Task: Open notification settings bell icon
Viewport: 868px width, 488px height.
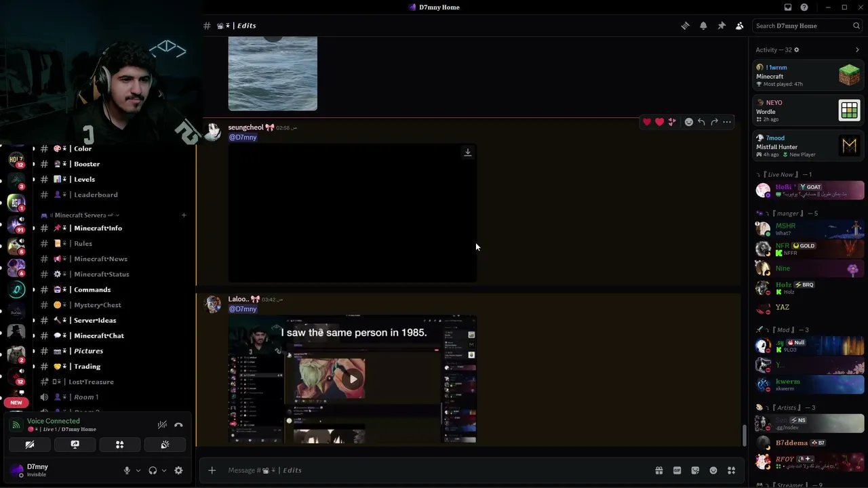Action: 703,26
